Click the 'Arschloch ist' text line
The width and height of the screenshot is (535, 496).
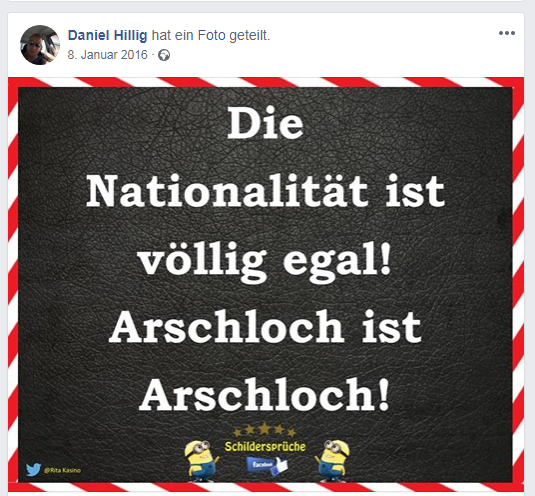[x=265, y=327]
